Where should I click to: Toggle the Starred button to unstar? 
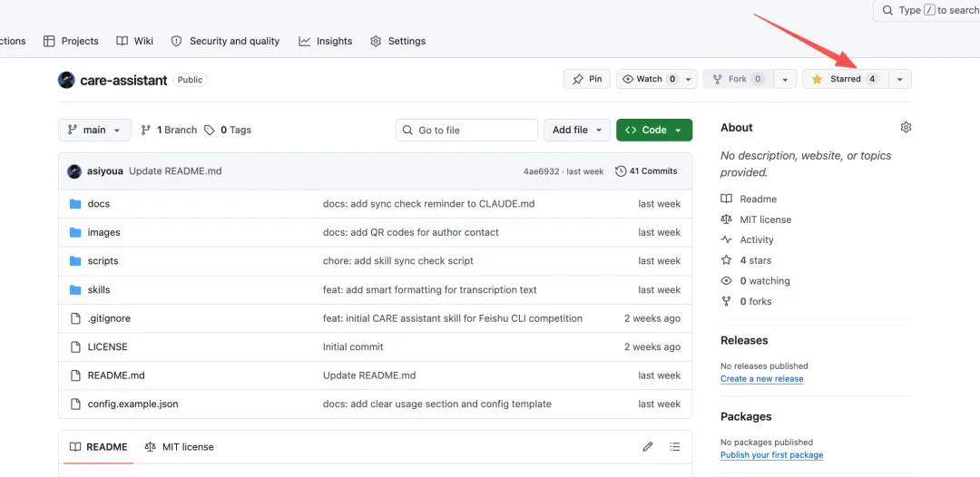tap(845, 79)
